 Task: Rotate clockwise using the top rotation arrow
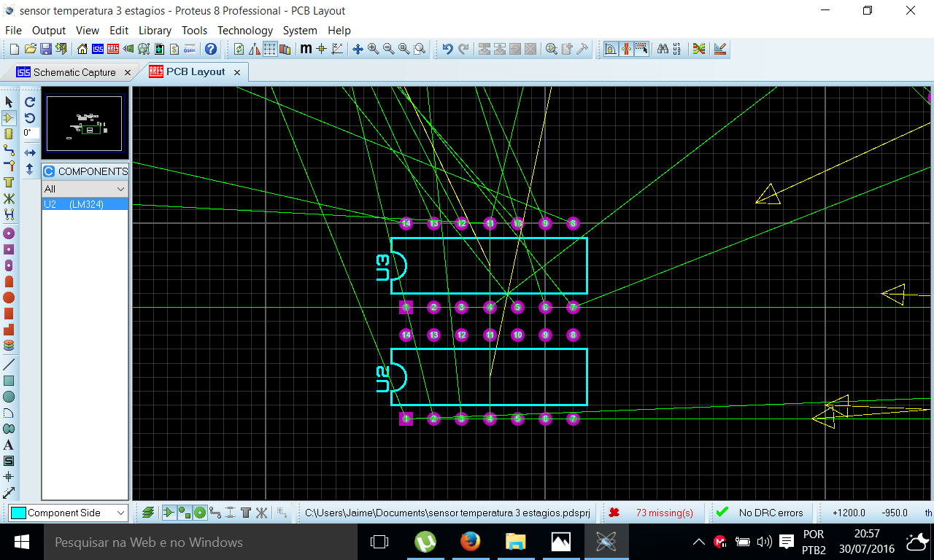pos(30,102)
